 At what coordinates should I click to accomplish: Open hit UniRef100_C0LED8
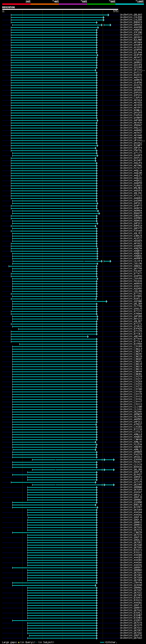point(131,17)
